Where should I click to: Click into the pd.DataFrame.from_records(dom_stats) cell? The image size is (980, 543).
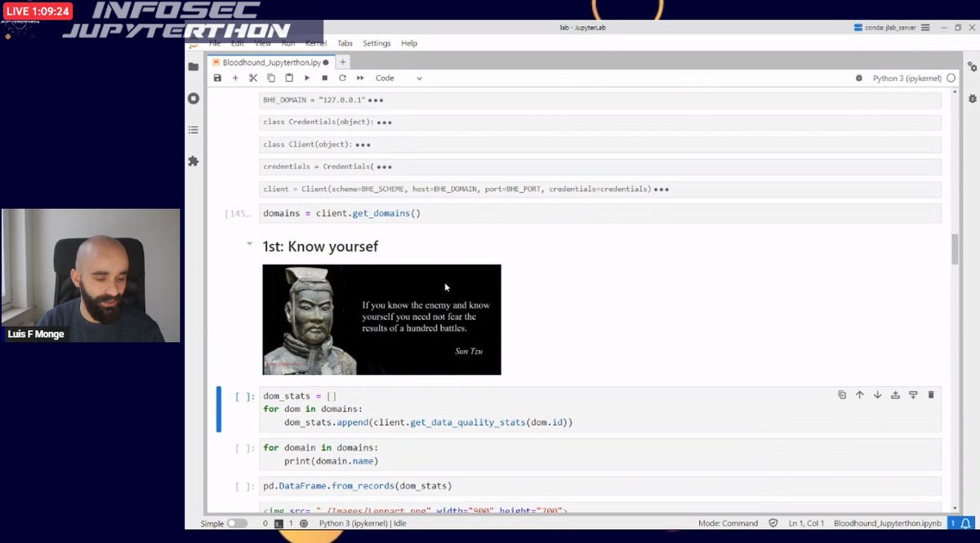click(x=600, y=486)
